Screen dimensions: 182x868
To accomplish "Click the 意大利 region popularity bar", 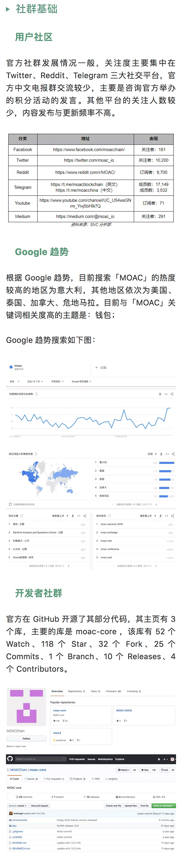I will [167, 463].
